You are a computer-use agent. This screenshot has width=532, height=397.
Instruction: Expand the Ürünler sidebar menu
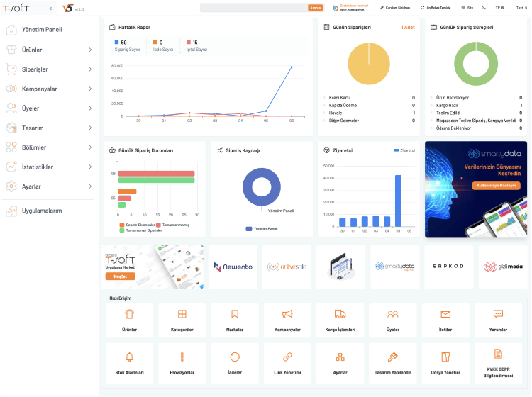click(x=48, y=50)
